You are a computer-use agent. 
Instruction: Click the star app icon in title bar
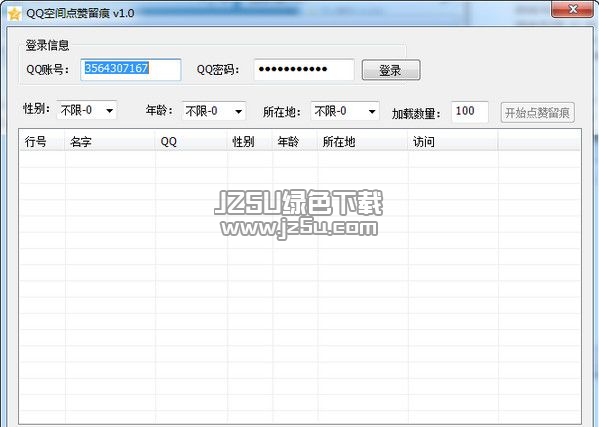click(14, 14)
